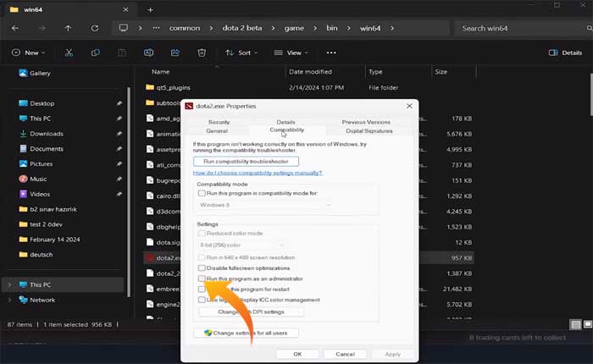Close the dota2.exe Properties dialog
This screenshot has height=364, width=593.
coord(409,106)
